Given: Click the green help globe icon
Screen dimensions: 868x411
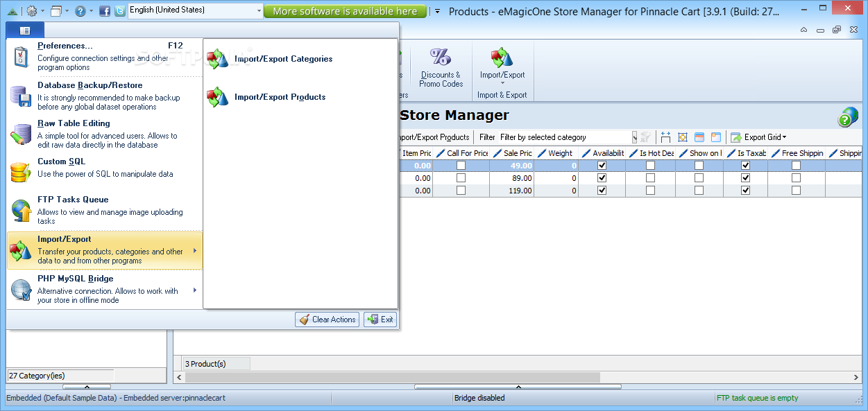Looking at the screenshot, I should (x=848, y=117).
